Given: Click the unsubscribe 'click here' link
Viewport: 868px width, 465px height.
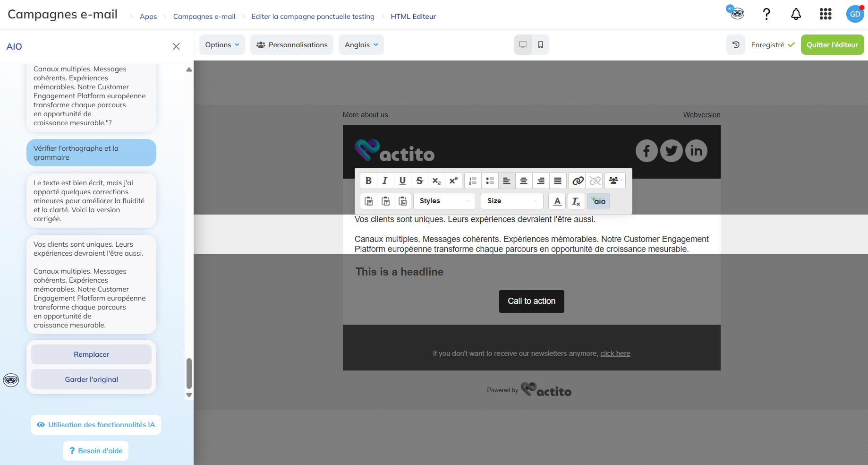Looking at the screenshot, I should (615, 353).
